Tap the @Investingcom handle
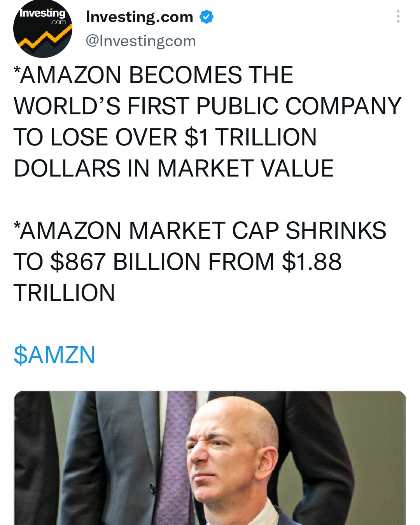The width and height of the screenshot is (420, 525). point(141,41)
